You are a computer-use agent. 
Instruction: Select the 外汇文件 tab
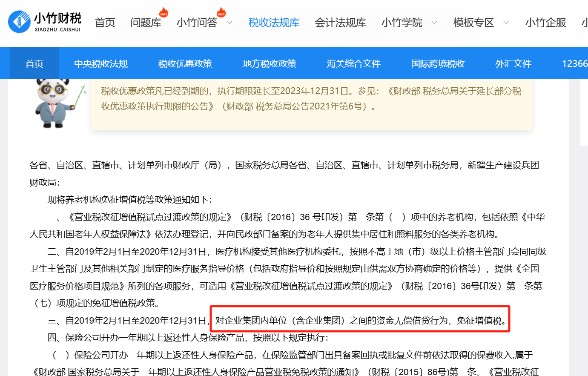pyautogui.click(x=513, y=63)
